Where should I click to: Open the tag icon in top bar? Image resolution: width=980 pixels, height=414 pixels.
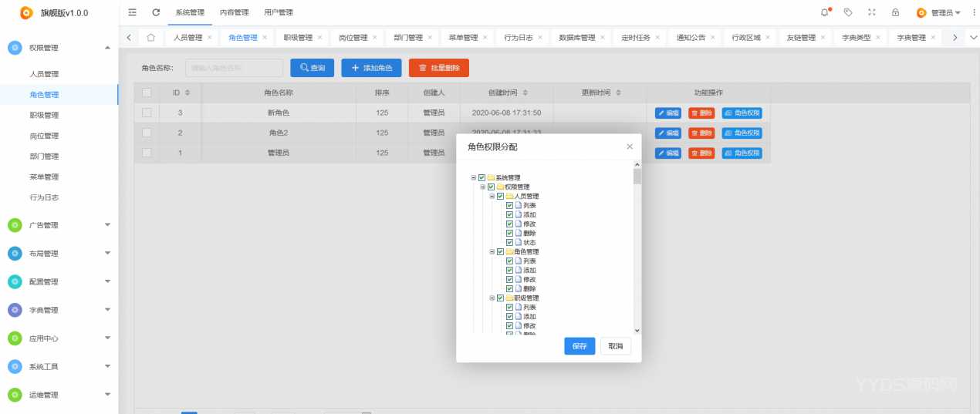coord(848,12)
